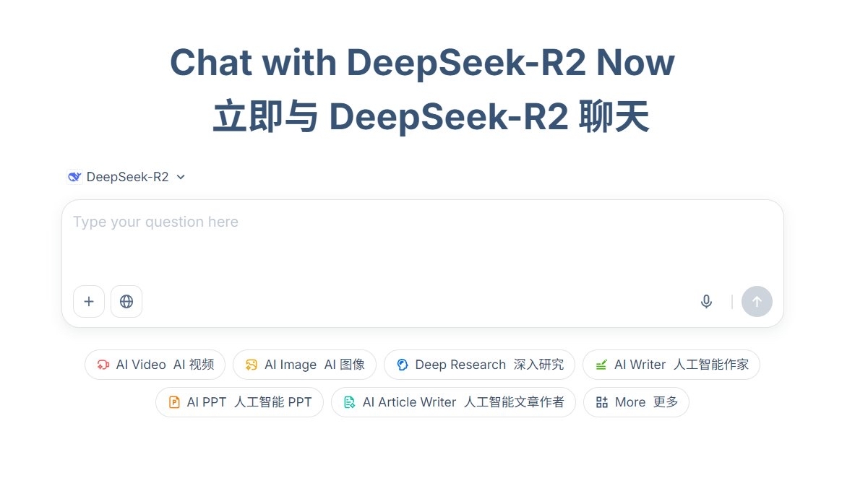The height and width of the screenshot is (491, 868).
Task: Open the AI Video tool
Action: (155, 365)
